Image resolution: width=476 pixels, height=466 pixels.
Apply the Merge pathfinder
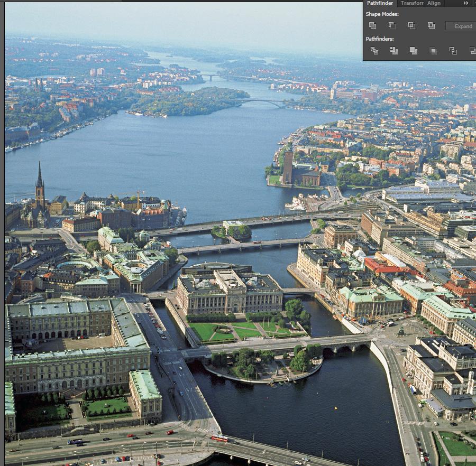[413, 51]
